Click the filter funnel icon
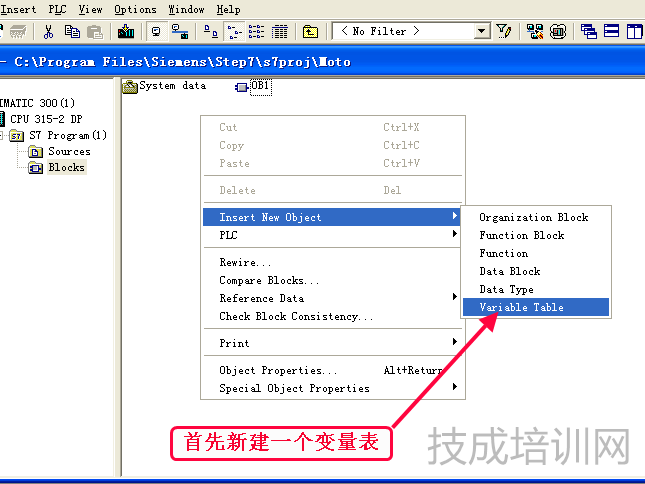 point(505,31)
